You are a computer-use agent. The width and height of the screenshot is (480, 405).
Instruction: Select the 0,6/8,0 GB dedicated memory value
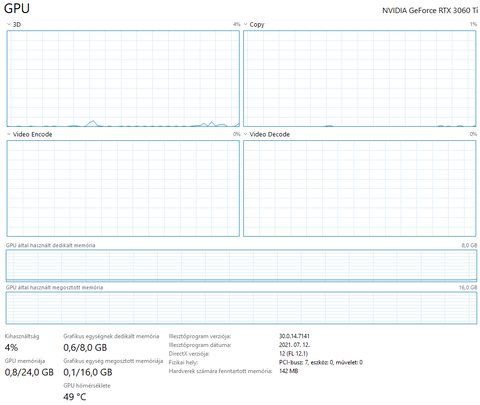click(85, 348)
